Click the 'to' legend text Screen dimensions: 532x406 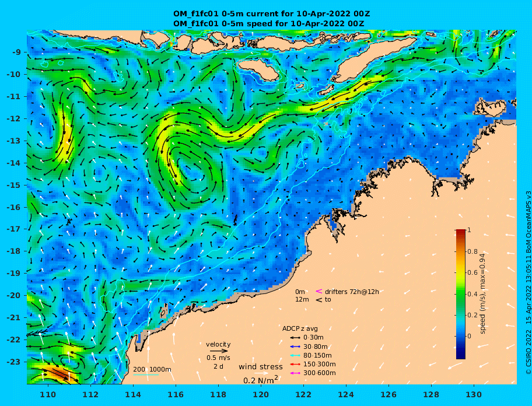pyautogui.click(x=328, y=299)
